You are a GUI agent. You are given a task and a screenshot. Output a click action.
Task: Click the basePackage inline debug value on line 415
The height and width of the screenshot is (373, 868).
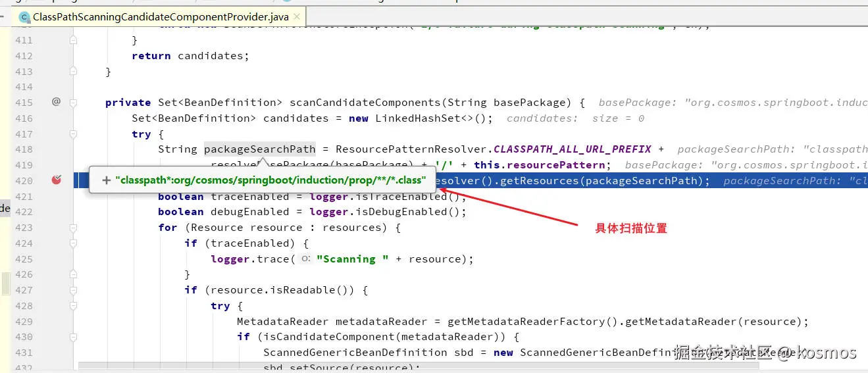click(x=733, y=103)
